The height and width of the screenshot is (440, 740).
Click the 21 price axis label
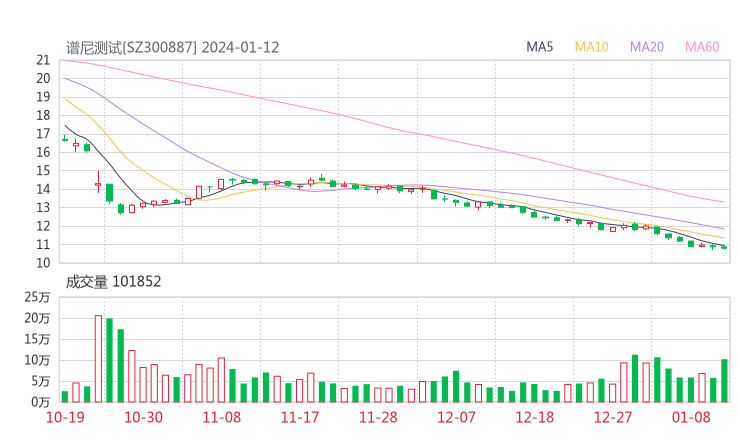tap(43, 60)
